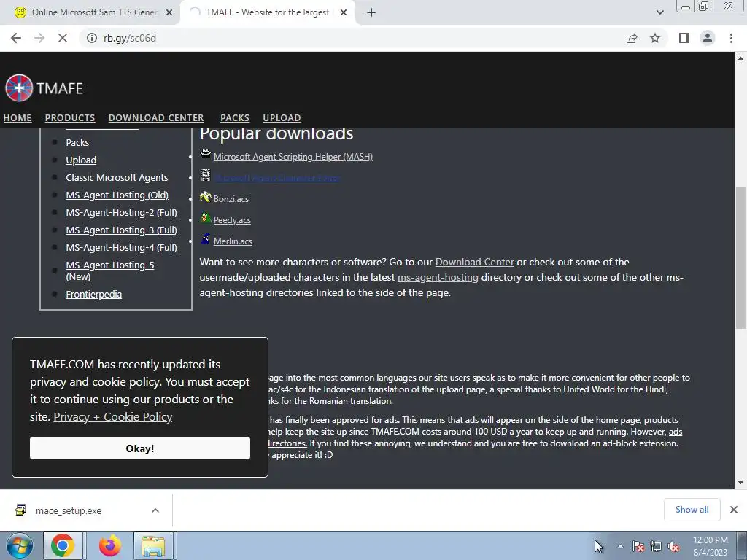Open the Privacy + Cookie Policy link
This screenshot has height=560, width=747.
tap(113, 416)
